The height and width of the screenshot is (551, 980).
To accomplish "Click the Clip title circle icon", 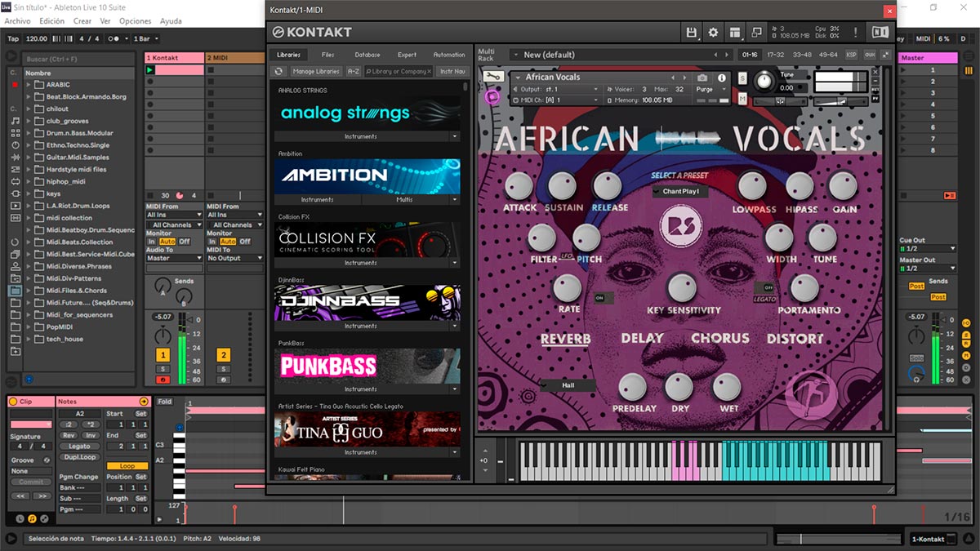I will click(15, 402).
